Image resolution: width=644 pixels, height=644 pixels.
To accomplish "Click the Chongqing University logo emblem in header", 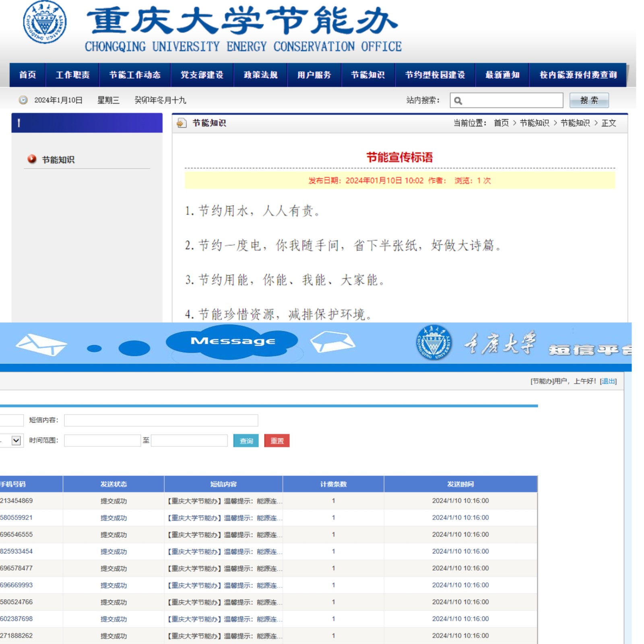I will click(x=45, y=22).
